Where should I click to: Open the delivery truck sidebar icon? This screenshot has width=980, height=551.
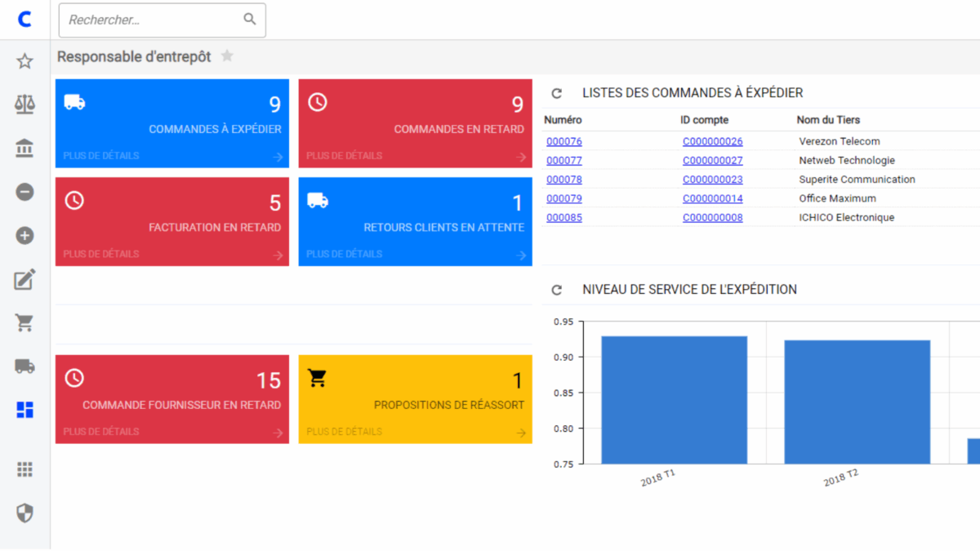(x=24, y=366)
